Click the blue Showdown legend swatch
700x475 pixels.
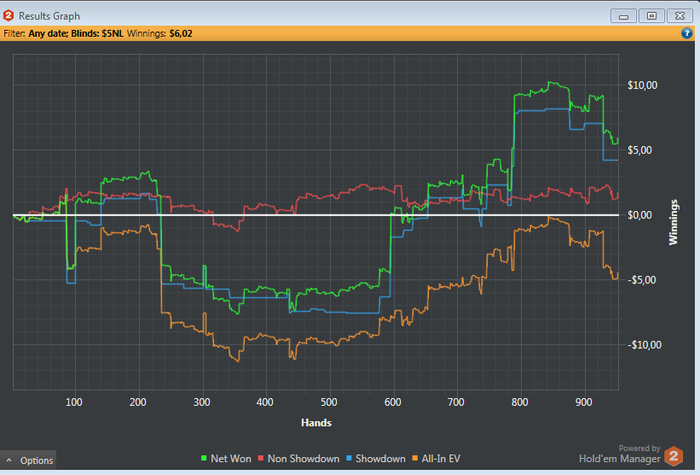point(349,458)
